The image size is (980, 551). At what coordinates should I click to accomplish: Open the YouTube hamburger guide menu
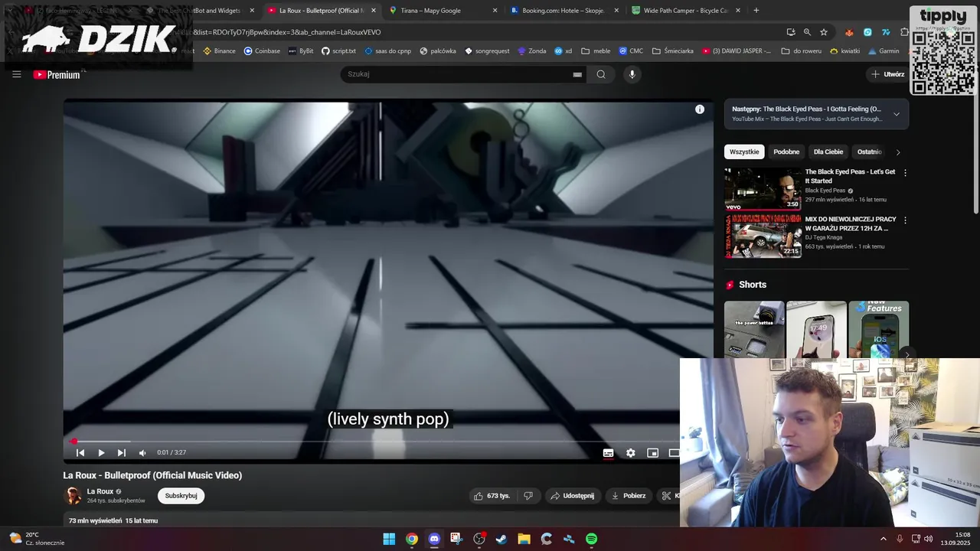(x=17, y=74)
